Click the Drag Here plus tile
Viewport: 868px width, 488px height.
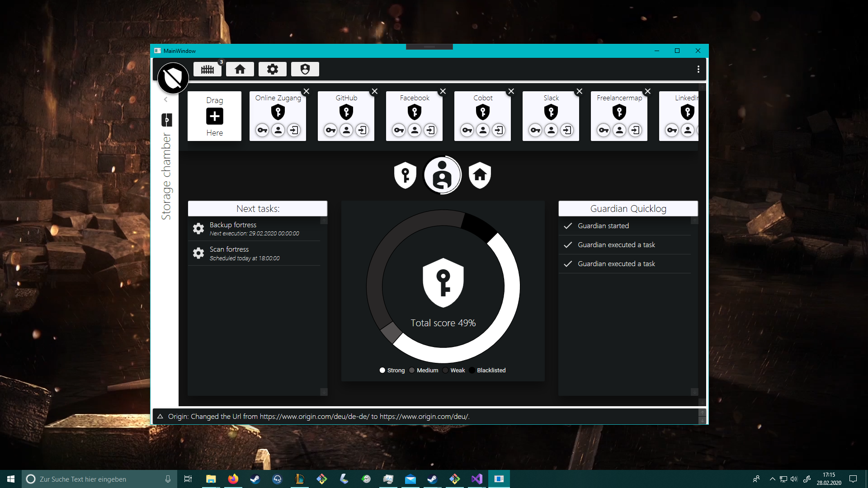(x=215, y=116)
